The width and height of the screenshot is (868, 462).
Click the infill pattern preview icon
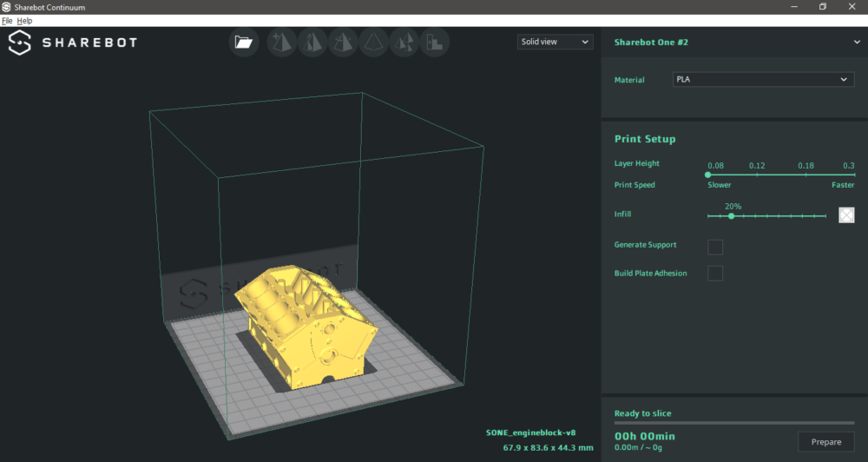[846, 214]
